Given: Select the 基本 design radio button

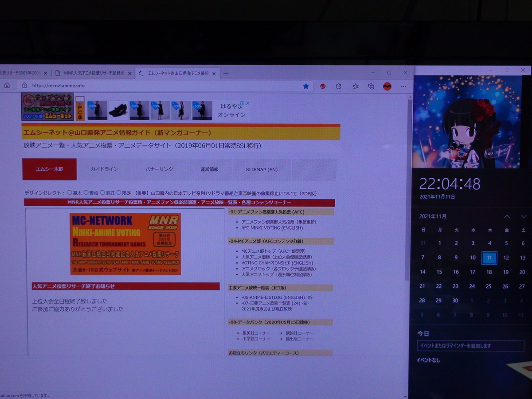Looking at the screenshot, I should click(x=69, y=192).
